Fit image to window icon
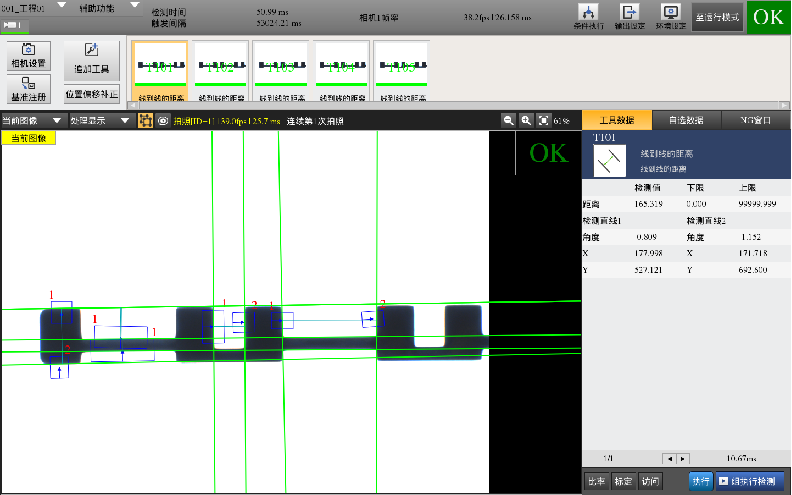Screen dimensions: 792x495 point(543,120)
